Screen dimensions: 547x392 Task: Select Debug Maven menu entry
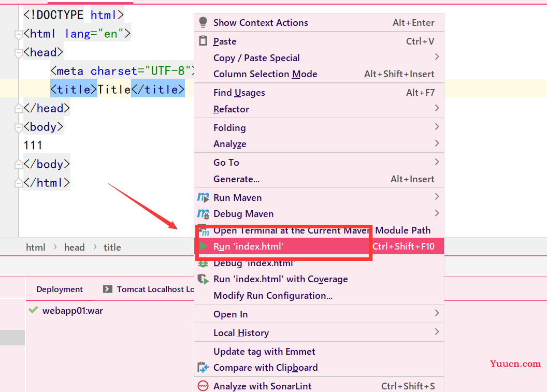coord(319,213)
